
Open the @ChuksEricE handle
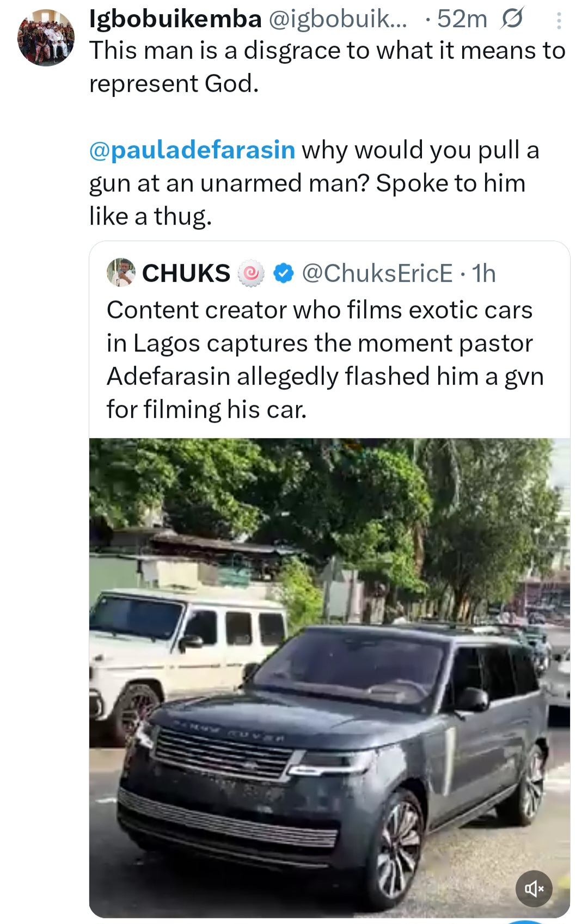377,273
